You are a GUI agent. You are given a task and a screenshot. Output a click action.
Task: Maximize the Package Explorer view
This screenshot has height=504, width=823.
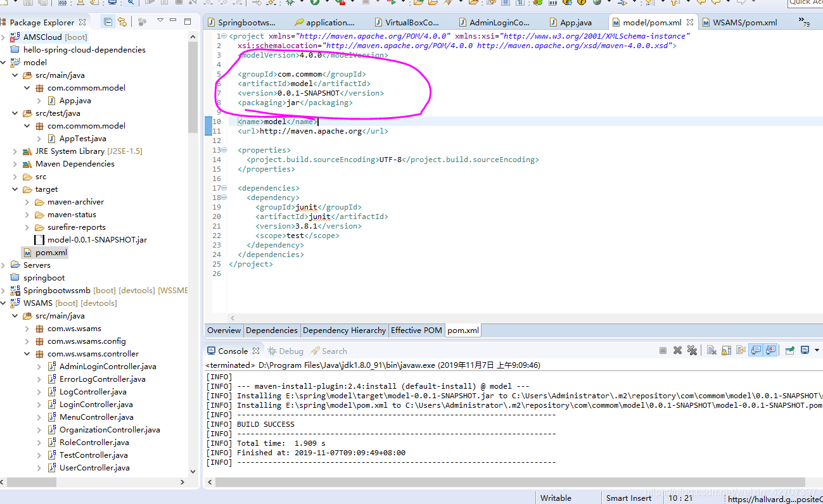(188, 21)
